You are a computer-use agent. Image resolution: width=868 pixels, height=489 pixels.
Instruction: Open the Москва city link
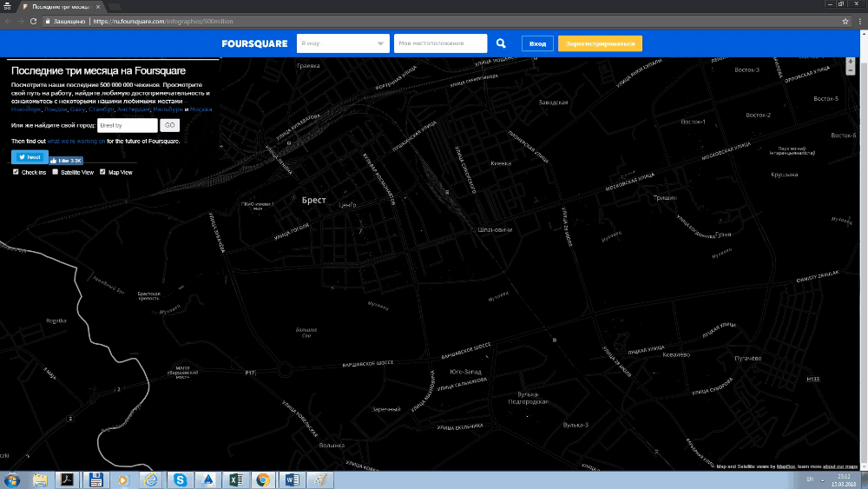[x=201, y=109]
